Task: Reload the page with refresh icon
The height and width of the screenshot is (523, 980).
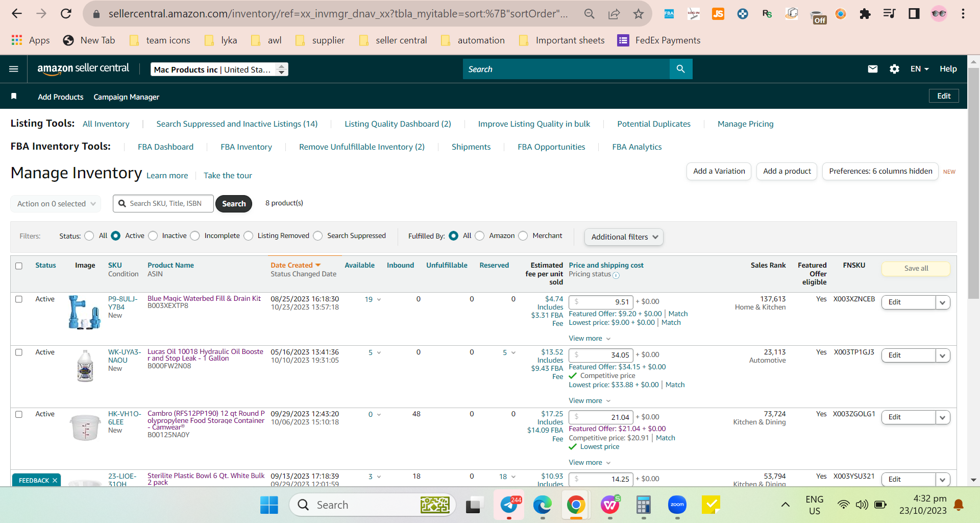Action: tap(66, 14)
